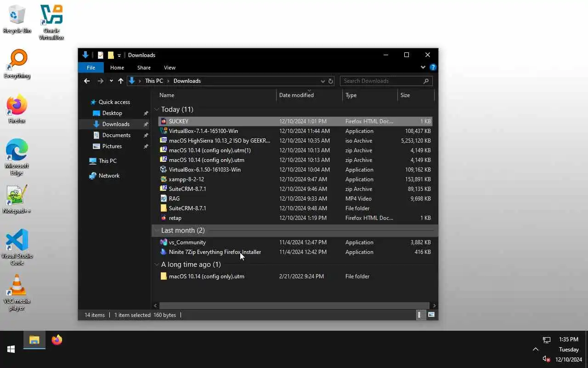The image size is (588, 368).
Task: Go up one folder level in Explorer
Action: pos(121,81)
